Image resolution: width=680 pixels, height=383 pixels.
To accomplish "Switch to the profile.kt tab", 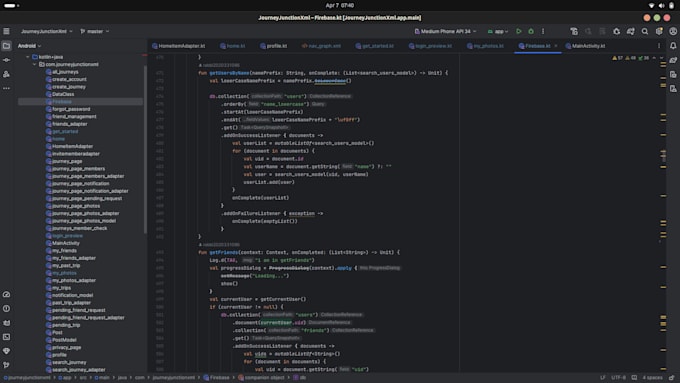I will [274, 46].
